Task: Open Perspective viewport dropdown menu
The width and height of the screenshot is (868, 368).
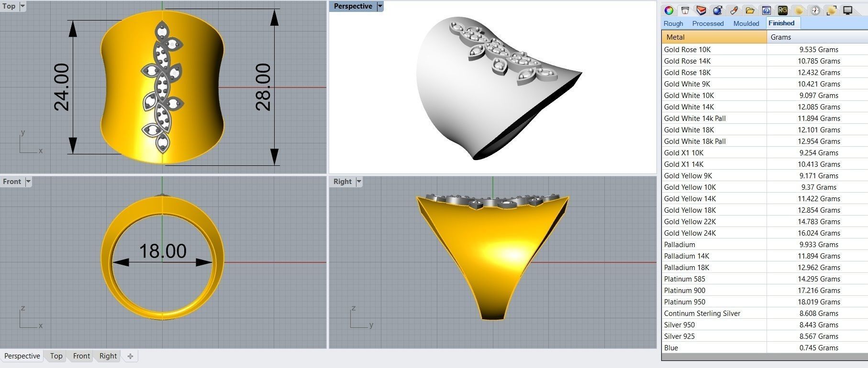Action: pyautogui.click(x=380, y=6)
